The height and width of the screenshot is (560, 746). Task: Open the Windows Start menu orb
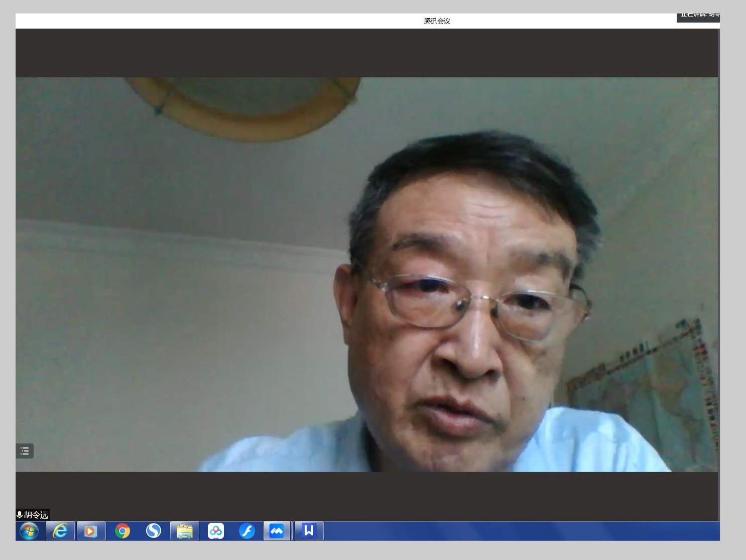click(29, 531)
